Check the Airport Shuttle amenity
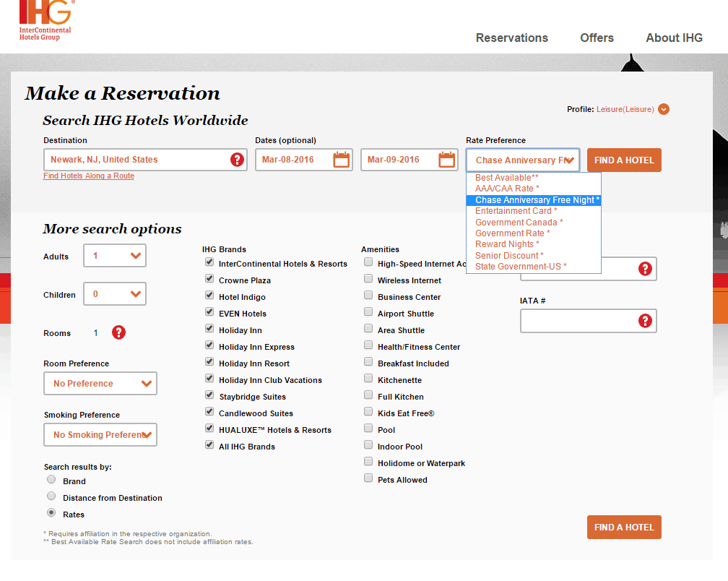728x581 pixels. (x=368, y=312)
